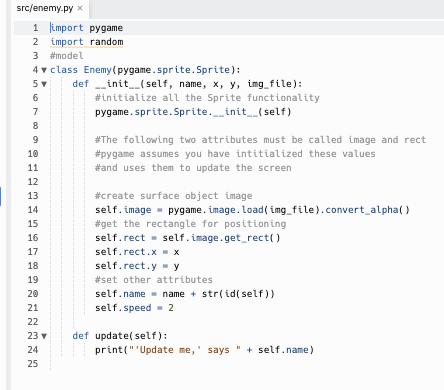Collapse the __init__ method fold arrow
The height and width of the screenshot is (390, 444).
point(44,84)
